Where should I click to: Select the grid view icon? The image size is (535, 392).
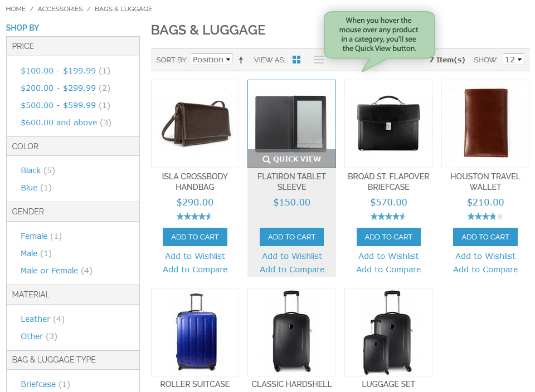click(x=296, y=59)
